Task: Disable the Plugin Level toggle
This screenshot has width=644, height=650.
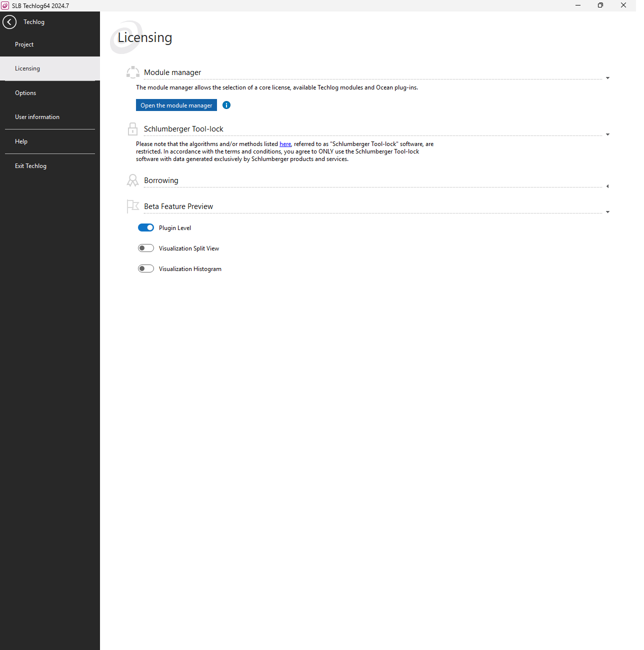Action: pyautogui.click(x=146, y=227)
